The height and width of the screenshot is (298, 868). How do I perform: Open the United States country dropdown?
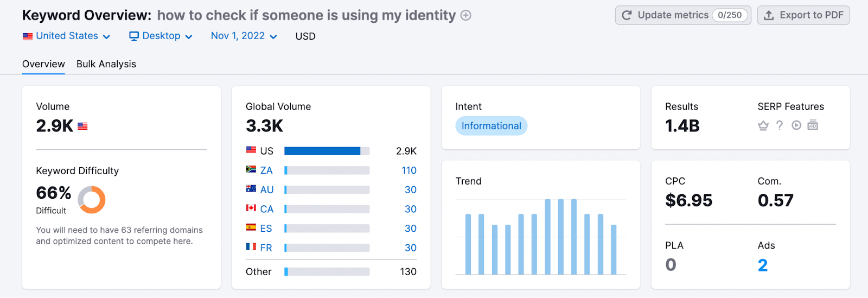pos(67,36)
